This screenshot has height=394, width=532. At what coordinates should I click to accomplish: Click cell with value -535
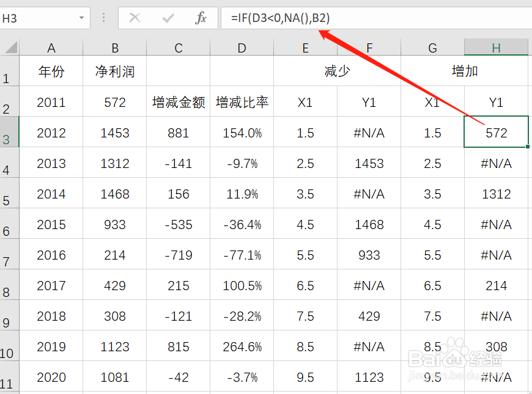[x=178, y=224]
